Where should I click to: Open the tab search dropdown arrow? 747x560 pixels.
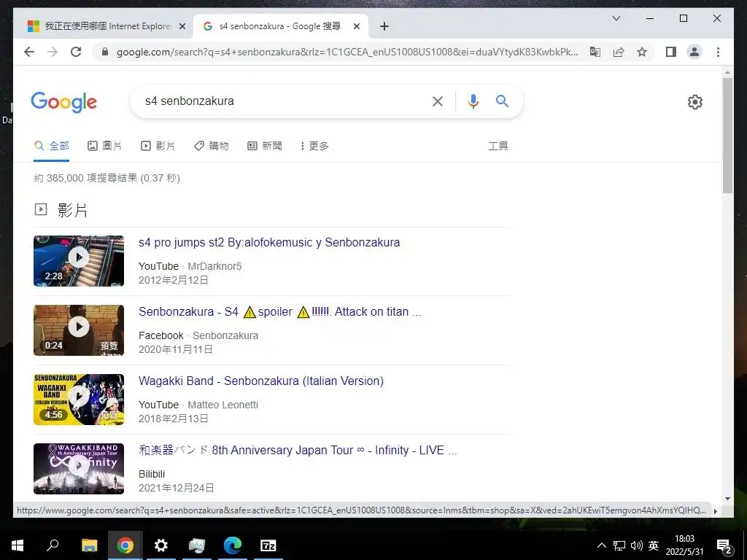coord(616,18)
